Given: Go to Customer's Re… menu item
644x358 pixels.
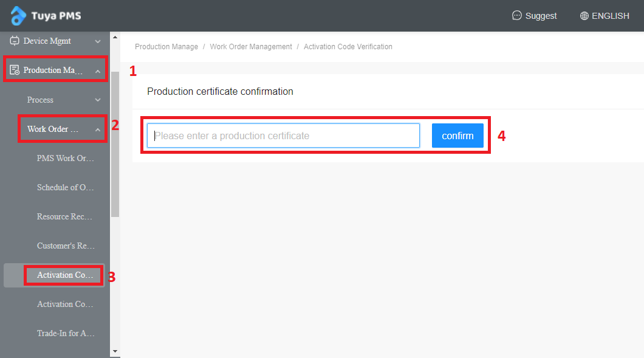Looking at the screenshot, I should [66, 246].
